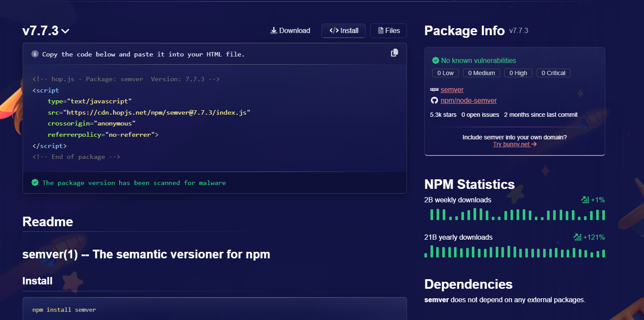Click the weekly downloads bar chart
The height and width of the screenshot is (320, 644).
click(514, 214)
